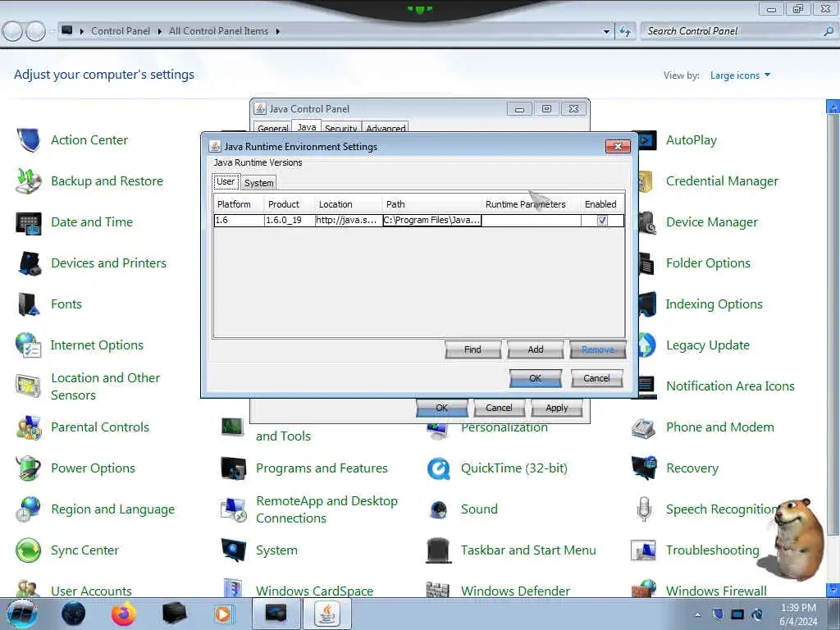Click the Find button
Screen dimensions: 840x630
[472, 349]
